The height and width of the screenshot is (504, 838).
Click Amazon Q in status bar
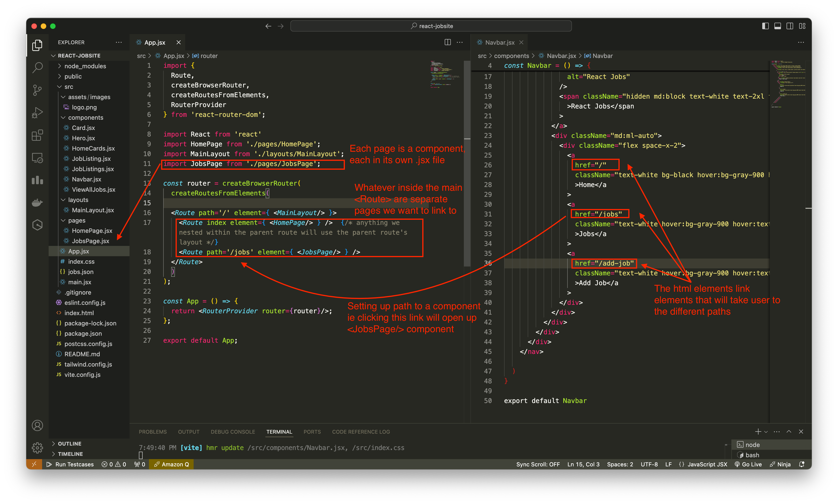[172, 464]
